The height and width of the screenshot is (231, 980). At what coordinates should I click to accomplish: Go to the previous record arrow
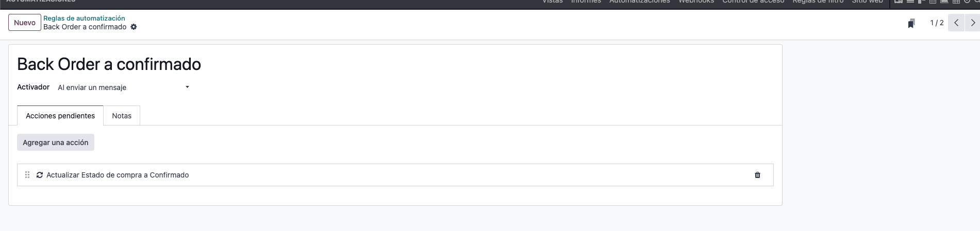pos(956,23)
